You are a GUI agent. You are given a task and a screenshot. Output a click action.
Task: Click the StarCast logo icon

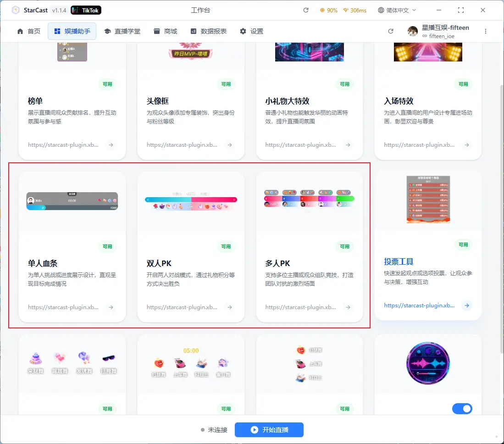tap(16, 10)
